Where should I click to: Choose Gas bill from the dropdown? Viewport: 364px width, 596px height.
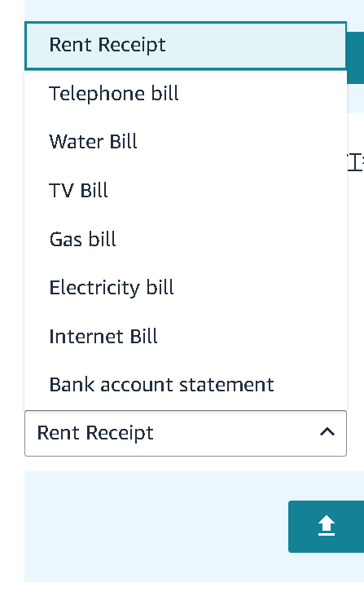(x=186, y=239)
